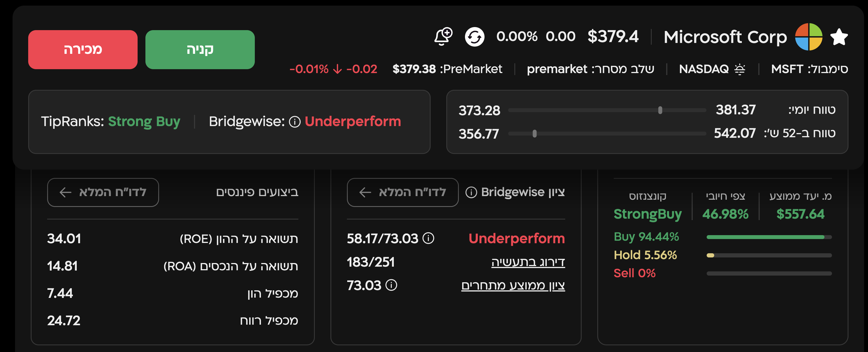Open full report in financial performance panel

103,192
